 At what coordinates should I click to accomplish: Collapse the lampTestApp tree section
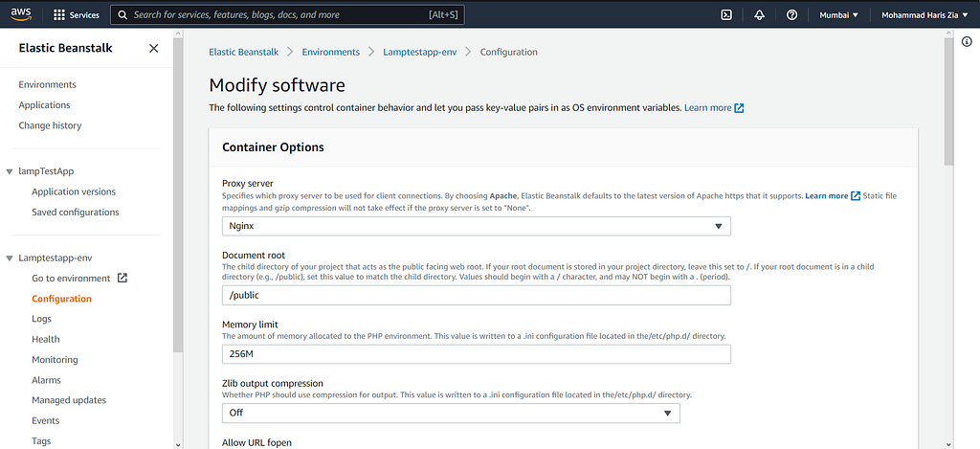tap(10, 170)
